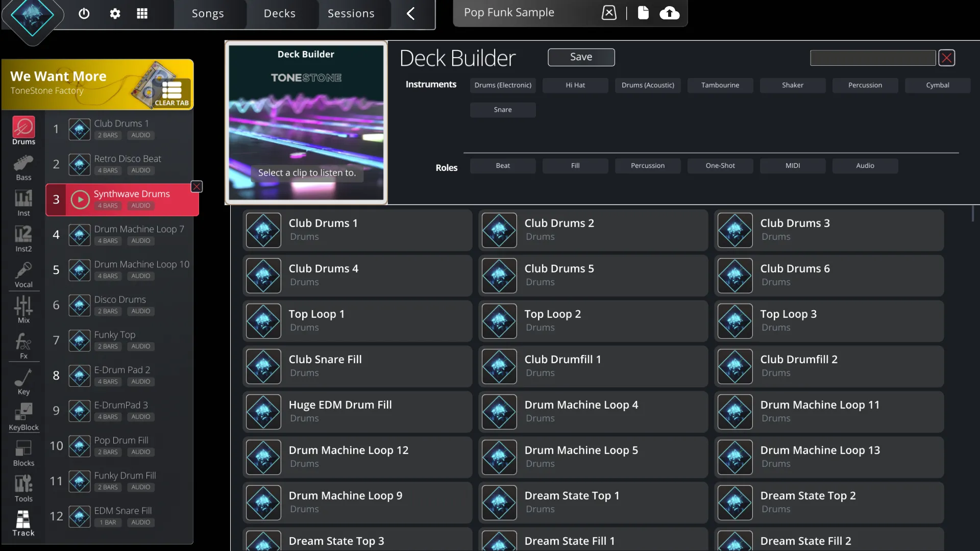Open the Songs tab
The width and height of the screenshot is (980, 551).
pyautogui.click(x=208, y=14)
